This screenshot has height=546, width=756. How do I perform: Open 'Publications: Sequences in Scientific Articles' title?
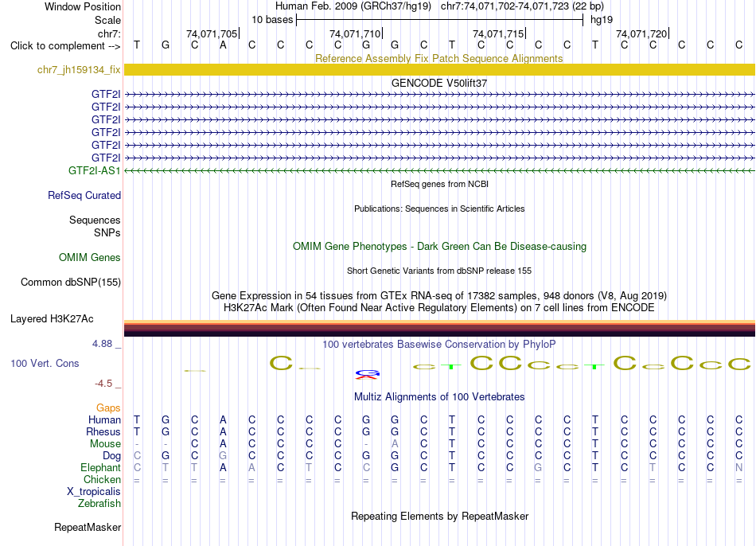(439, 209)
